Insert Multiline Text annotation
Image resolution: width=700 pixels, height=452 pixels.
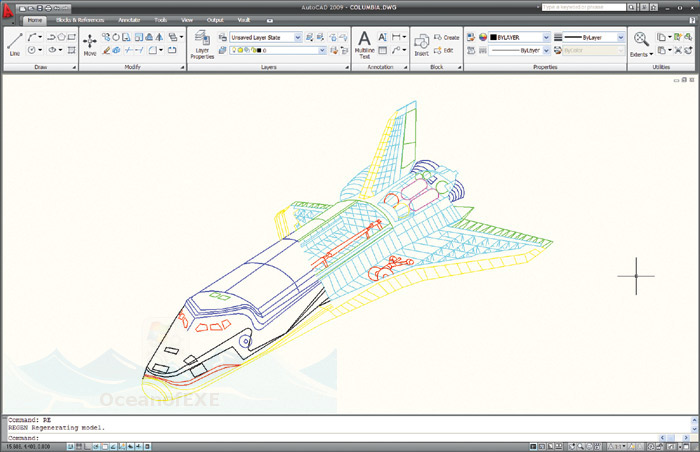[364, 45]
